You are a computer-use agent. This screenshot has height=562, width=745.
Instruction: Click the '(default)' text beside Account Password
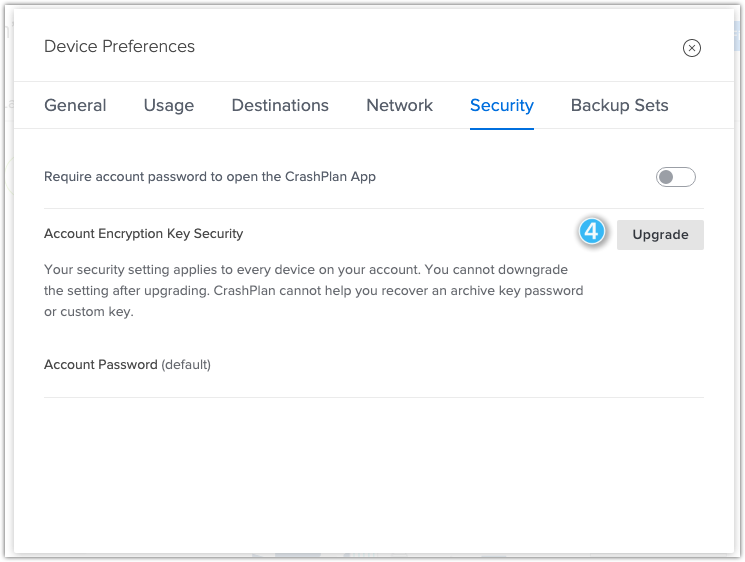(186, 364)
